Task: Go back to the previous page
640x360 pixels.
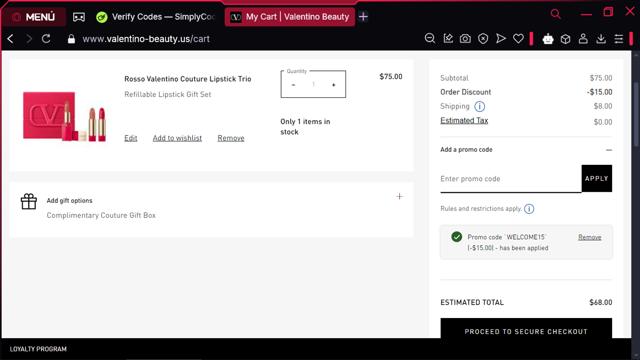Action: pyautogui.click(x=11, y=39)
